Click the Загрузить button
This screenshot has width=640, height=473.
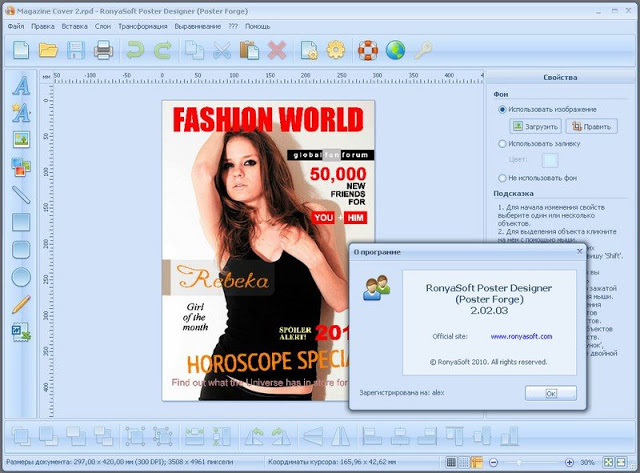pyautogui.click(x=535, y=126)
